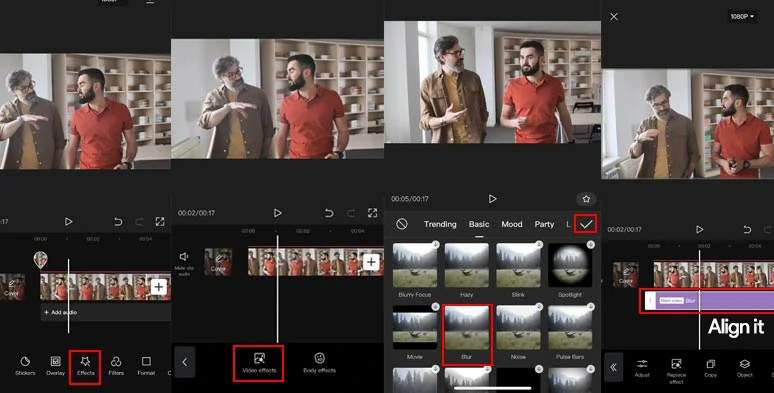Redo on the Video effects screen
The width and height of the screenshot is (774, 393).
point(351,213)
